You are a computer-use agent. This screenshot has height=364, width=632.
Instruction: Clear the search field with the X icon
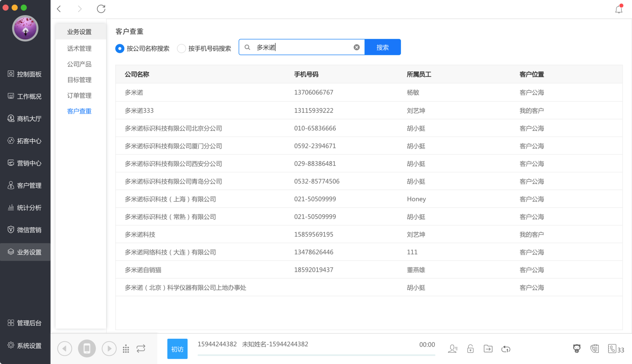point(356,47)
